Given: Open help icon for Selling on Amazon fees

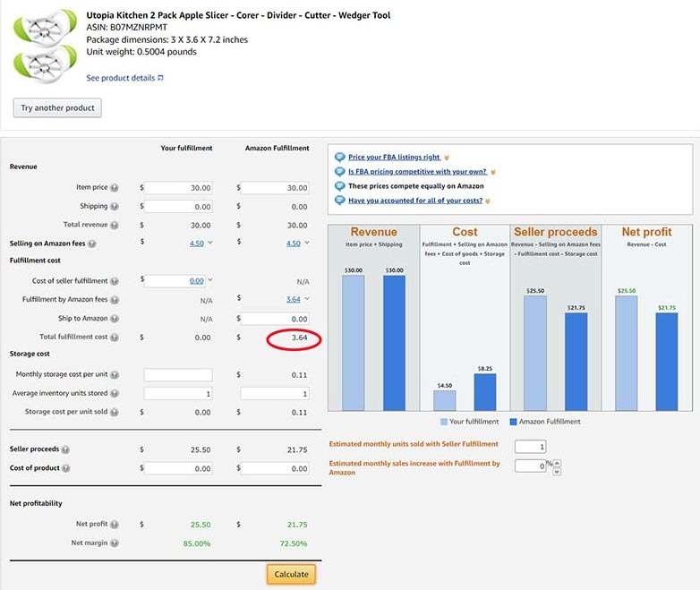Looking at the screenshot, I should [x=92, y=244].
